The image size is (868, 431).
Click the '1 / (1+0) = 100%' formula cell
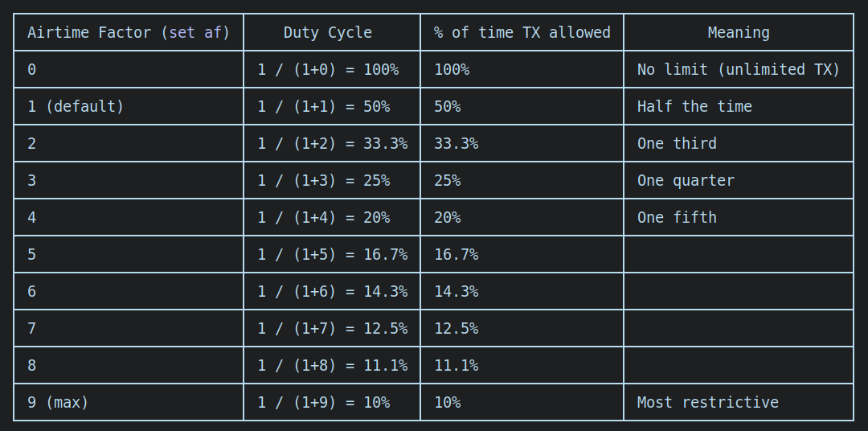point(328,70)
